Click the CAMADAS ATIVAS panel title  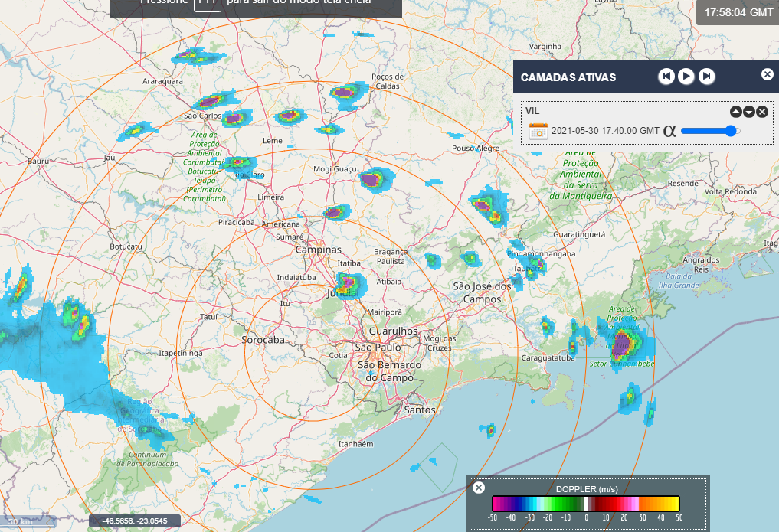(568, 77)
